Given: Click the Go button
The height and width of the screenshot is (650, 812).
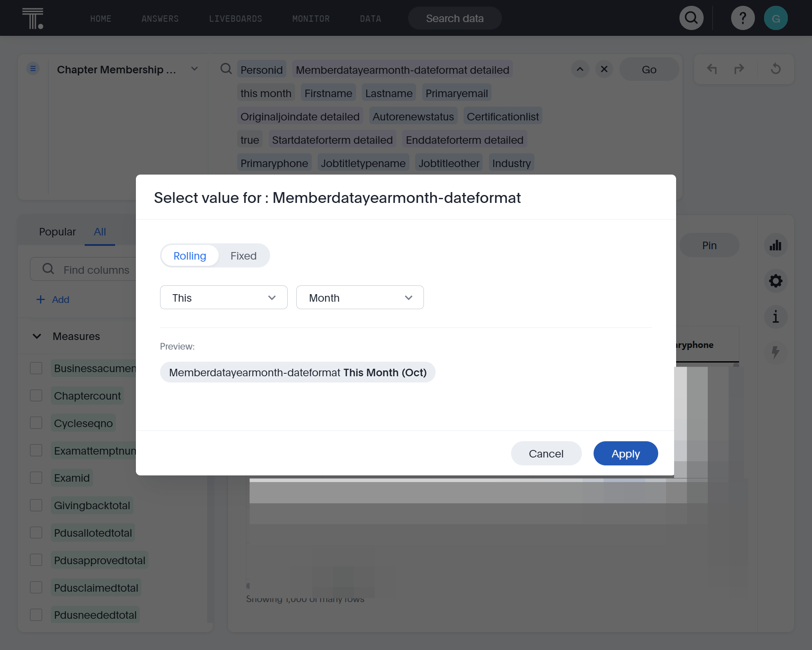Looking at the screenshot, I should [649, 70].
